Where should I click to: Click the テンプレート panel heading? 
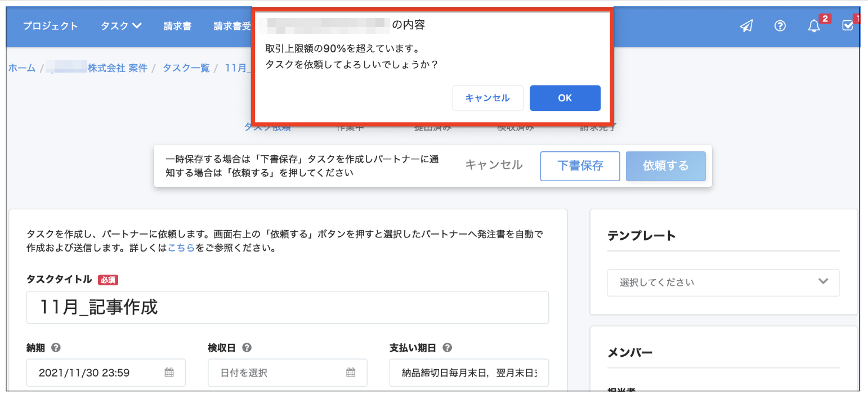coord(642,236)
